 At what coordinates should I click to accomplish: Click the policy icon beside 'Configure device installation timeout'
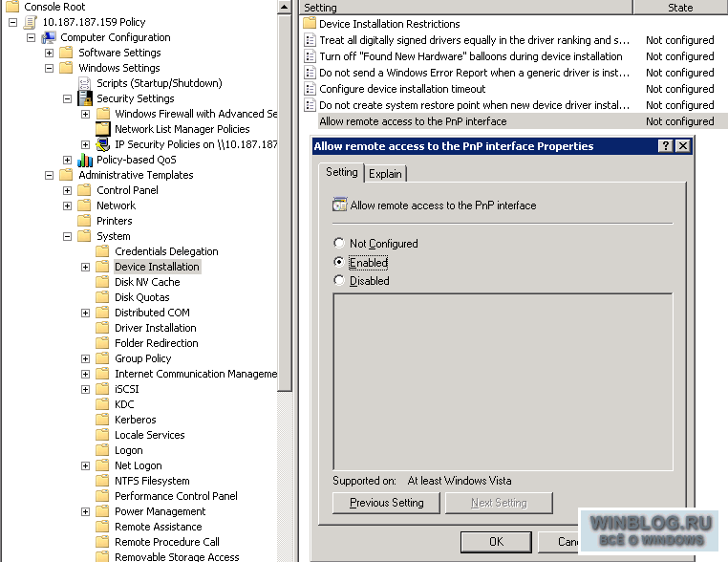[310, 89]
